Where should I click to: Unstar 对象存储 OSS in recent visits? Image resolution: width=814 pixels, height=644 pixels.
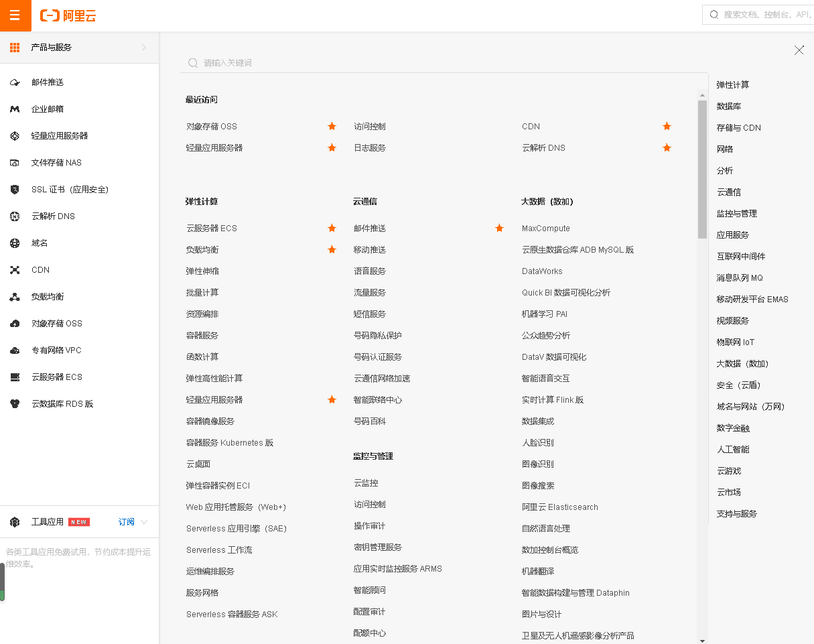click(x=332, y=126)
